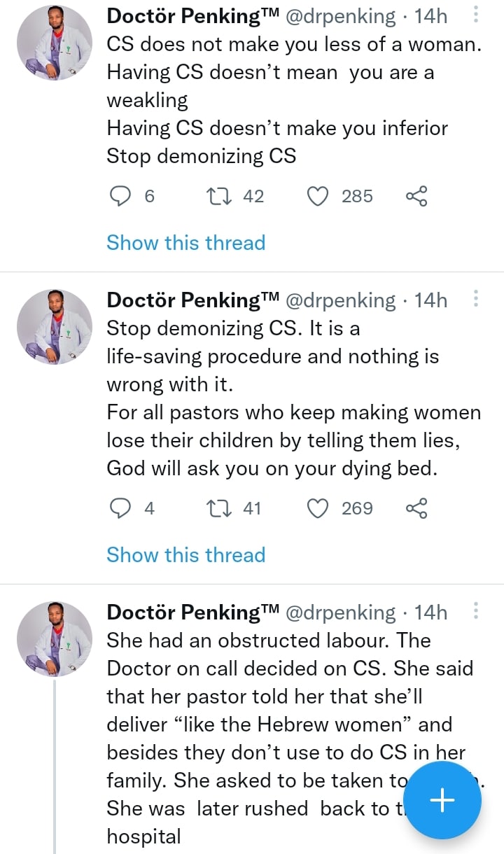
Task: Like the tweet with 269 likes
Action: pos(318,508)
